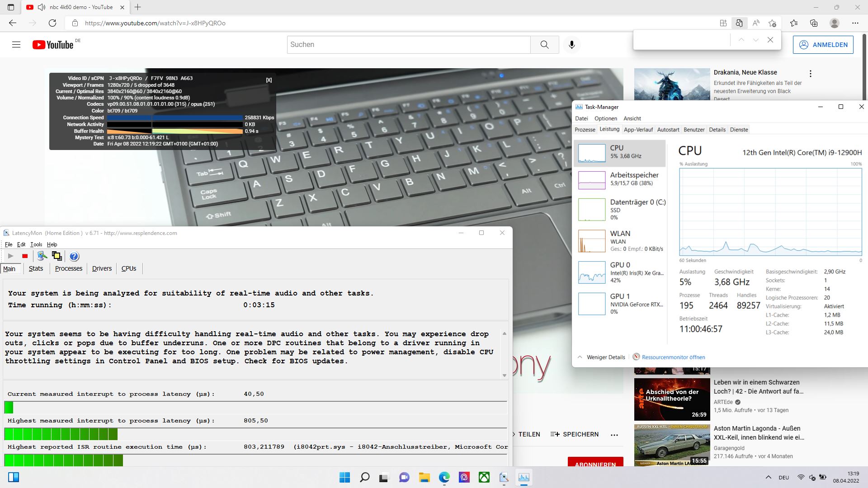Close stats for nerds overlay
Screen dimensions: 868x488
(x=269, y=80)
